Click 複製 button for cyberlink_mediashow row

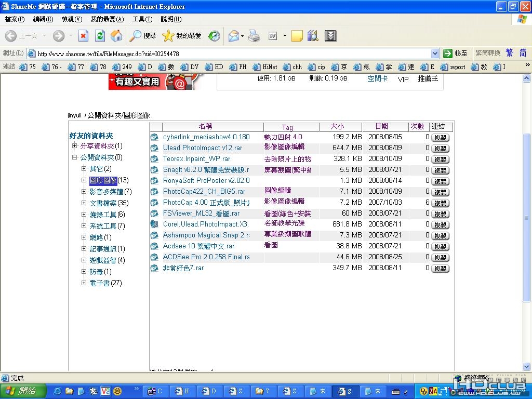[440, 138]
